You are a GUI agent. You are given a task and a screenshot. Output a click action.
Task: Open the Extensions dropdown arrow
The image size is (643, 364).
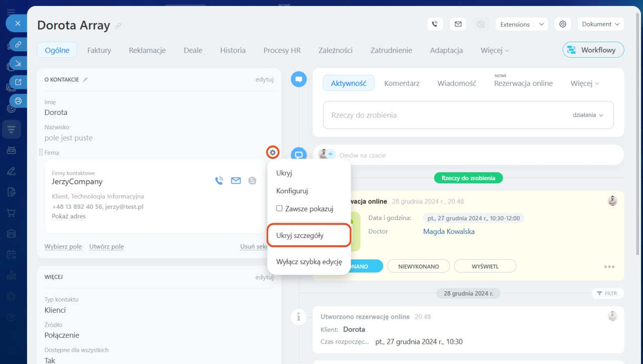[x=541, y=24]
